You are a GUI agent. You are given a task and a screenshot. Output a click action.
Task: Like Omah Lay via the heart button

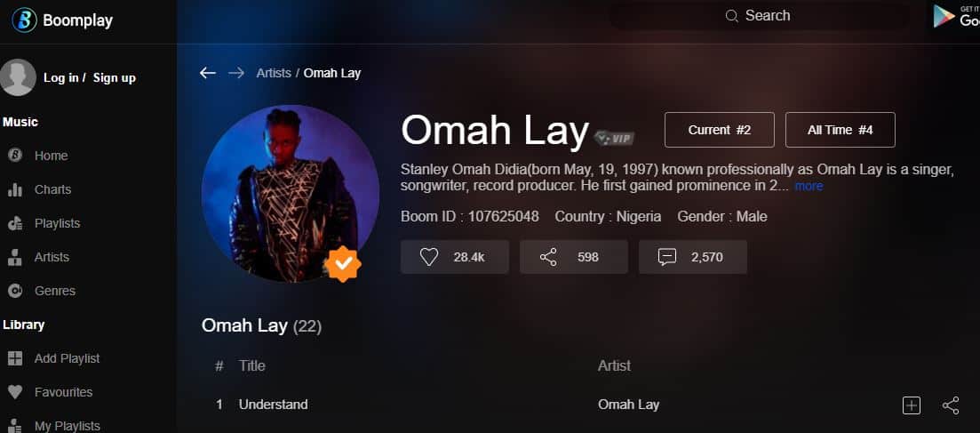tap(455, 257)
